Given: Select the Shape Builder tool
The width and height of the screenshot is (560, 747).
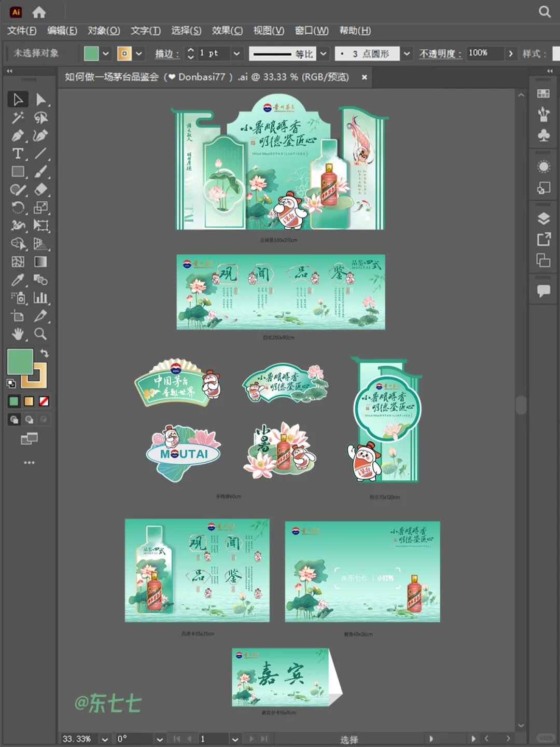Looking at the screenshot, I should click(18, 244).
